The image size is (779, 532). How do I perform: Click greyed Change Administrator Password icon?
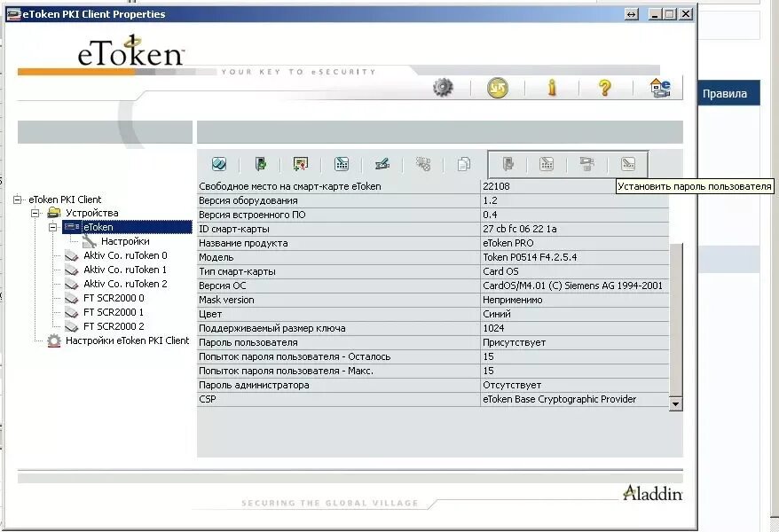click(547, 164)
